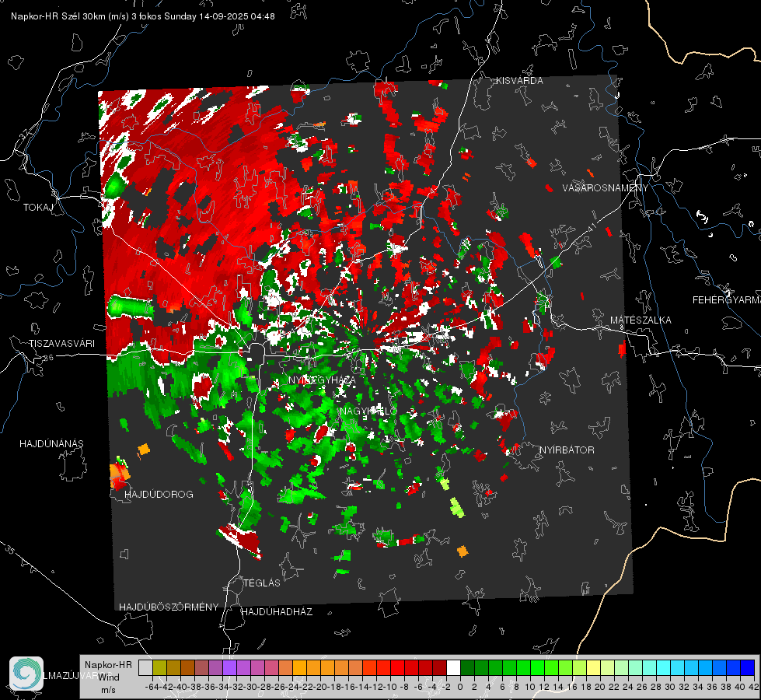761x700 pixels.
Task: Pick the dark green swatch between 0 and 2
Action: 467,667
